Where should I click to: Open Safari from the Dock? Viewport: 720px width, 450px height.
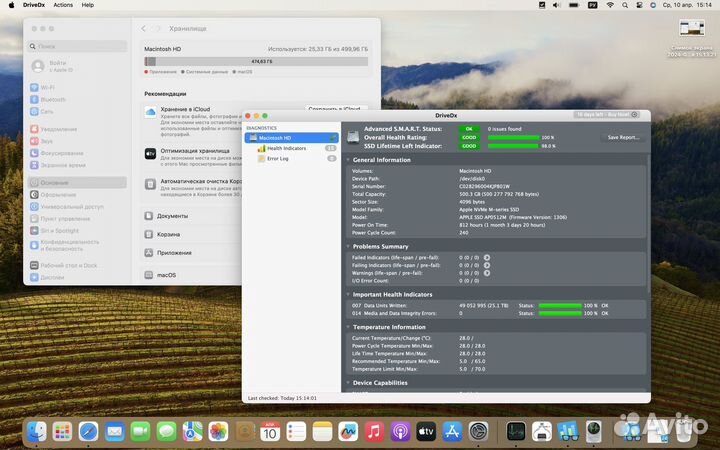(88, 432)
